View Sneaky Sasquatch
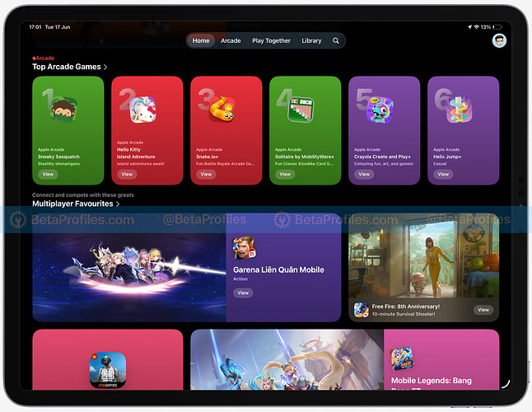Screen dimensions: 532x412 (x=48, y=174)
